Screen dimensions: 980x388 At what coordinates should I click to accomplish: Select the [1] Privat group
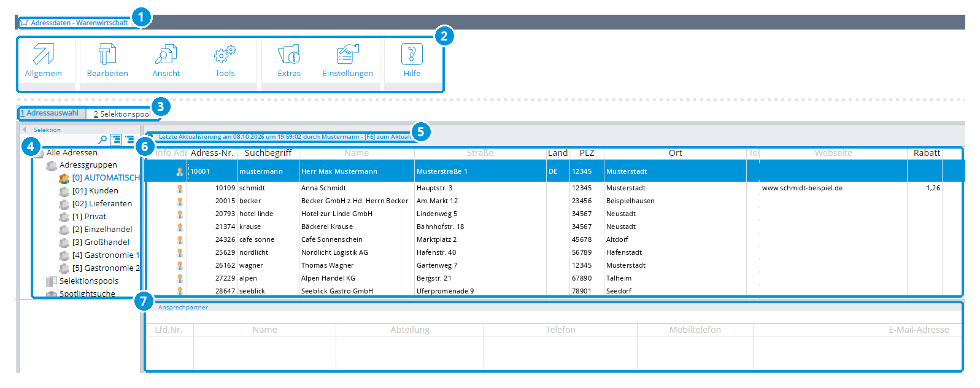click(x=89, y=217)
